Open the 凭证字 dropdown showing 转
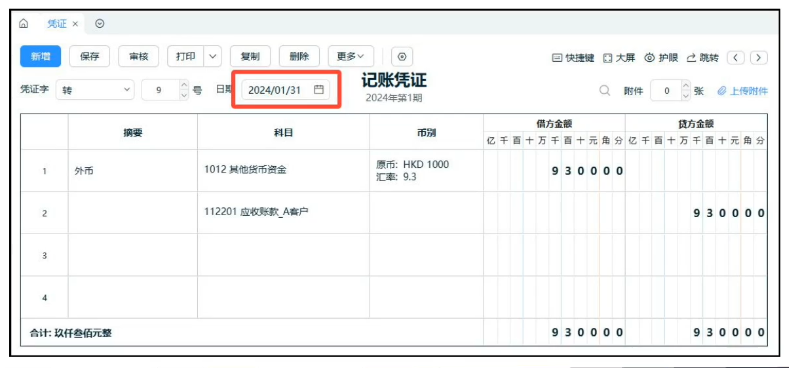Image resolution: width=789 pixels, height=368 pixels. coord(95,91)
